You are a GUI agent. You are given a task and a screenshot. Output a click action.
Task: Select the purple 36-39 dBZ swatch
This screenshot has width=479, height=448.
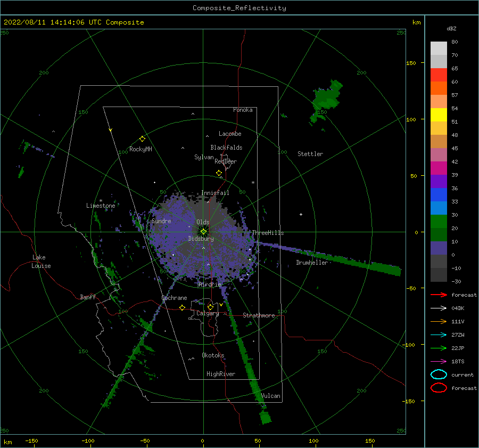point(439,182)
